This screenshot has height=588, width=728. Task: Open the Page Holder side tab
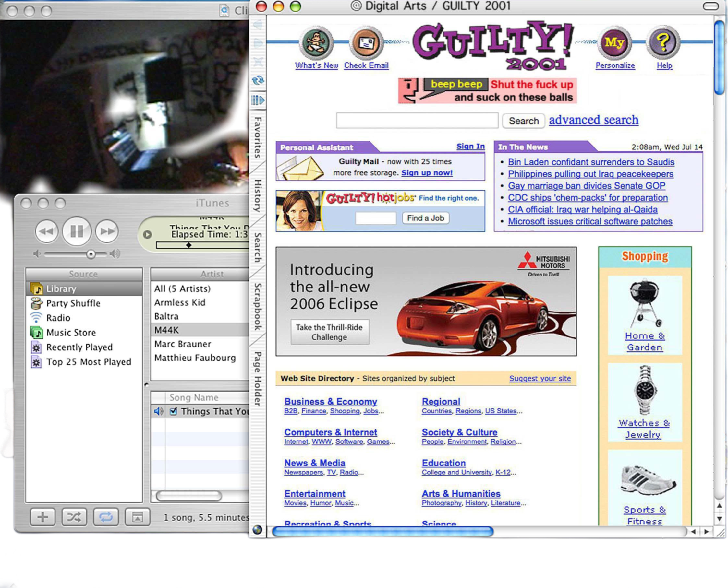coord(258,379)
